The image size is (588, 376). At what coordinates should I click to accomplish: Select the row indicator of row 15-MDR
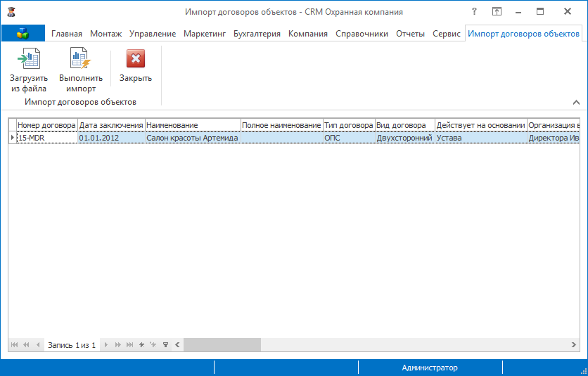coord(13,138)
